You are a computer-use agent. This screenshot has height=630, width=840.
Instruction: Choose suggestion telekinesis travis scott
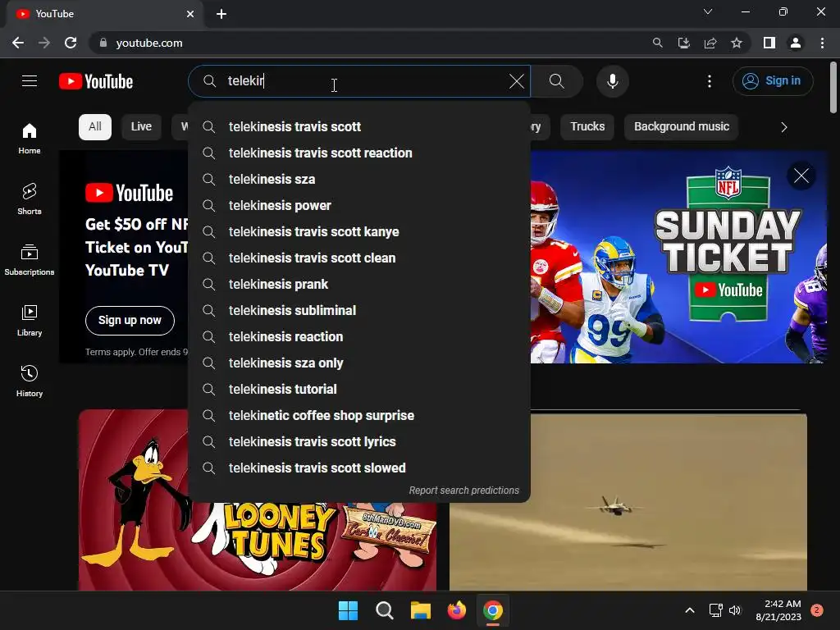(x=359, y=126)
